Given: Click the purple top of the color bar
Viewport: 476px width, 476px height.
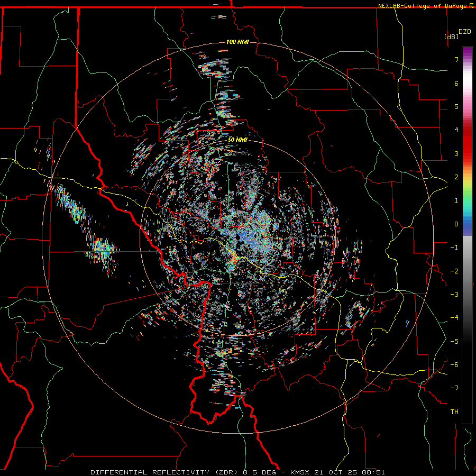Looking at the screenshot, I should tap(467, 51).
